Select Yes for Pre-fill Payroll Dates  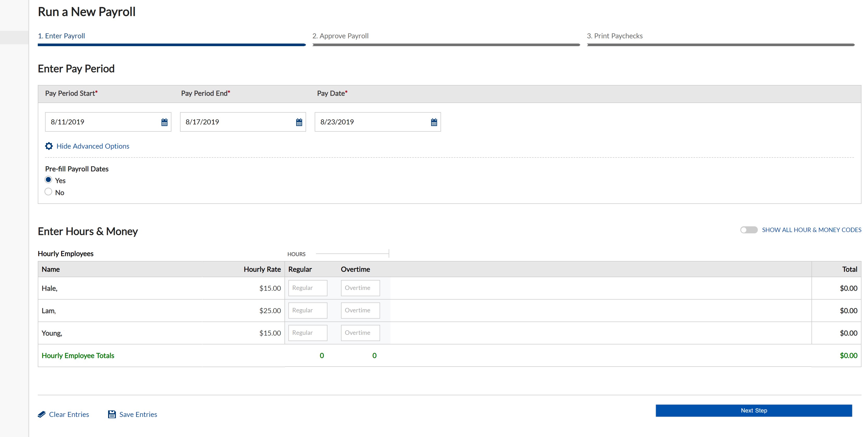(x=48, y=180)
